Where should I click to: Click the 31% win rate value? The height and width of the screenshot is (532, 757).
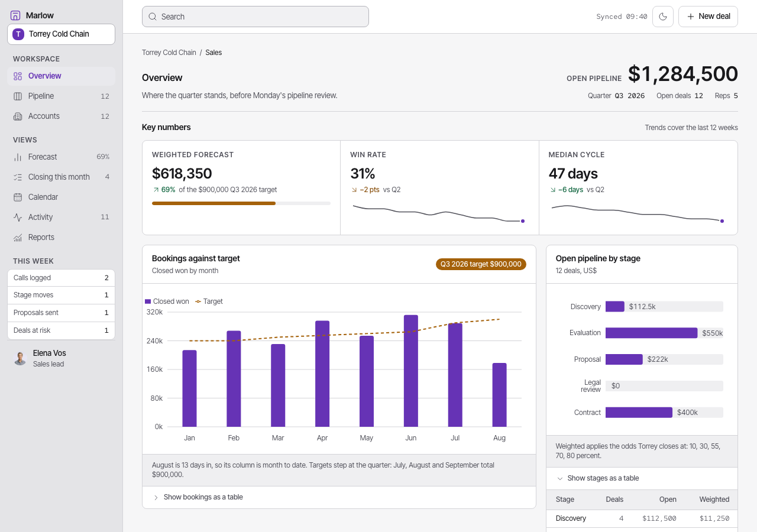point(363,173)
